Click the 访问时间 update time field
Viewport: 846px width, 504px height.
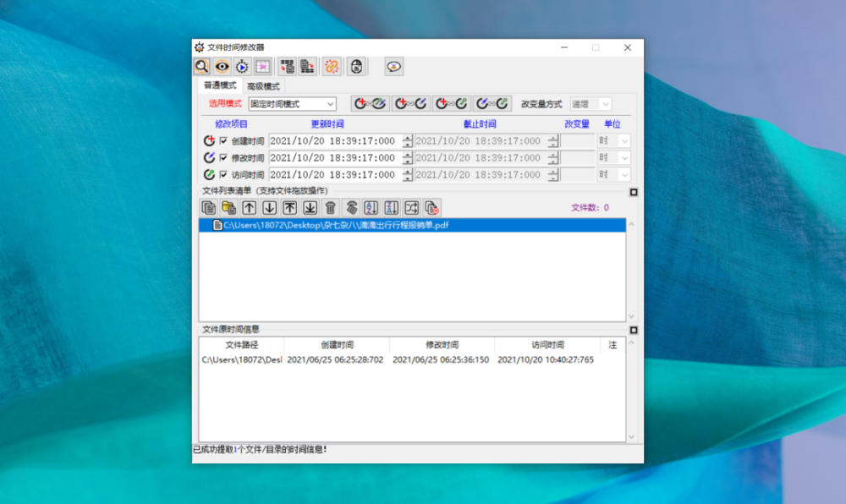(x=336, y=174)
